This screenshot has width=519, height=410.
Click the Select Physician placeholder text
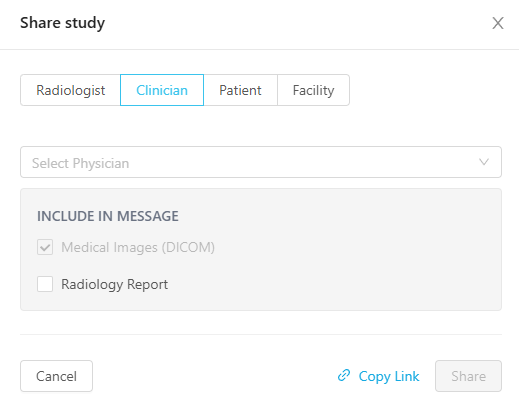[x=80, y=163]
